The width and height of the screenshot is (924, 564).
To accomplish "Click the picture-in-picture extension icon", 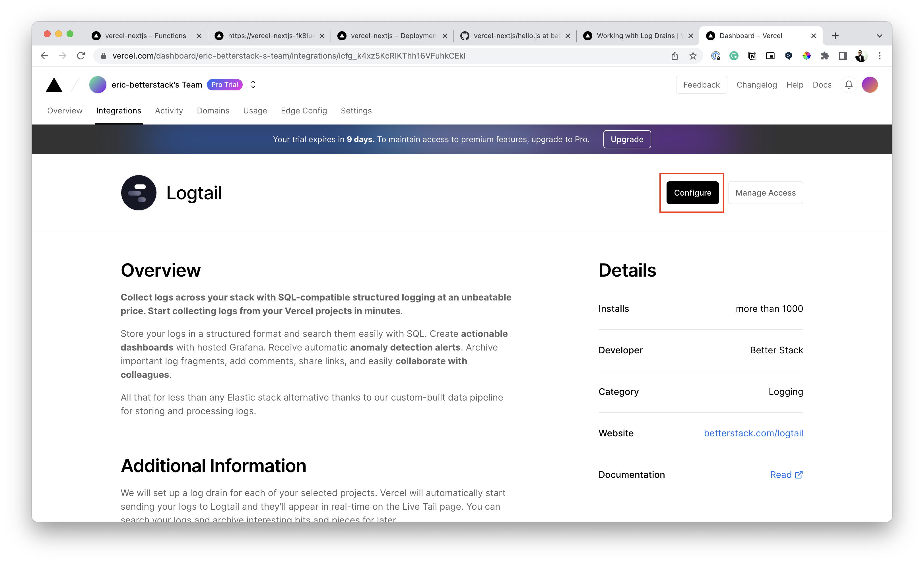I will pos(770,56).
